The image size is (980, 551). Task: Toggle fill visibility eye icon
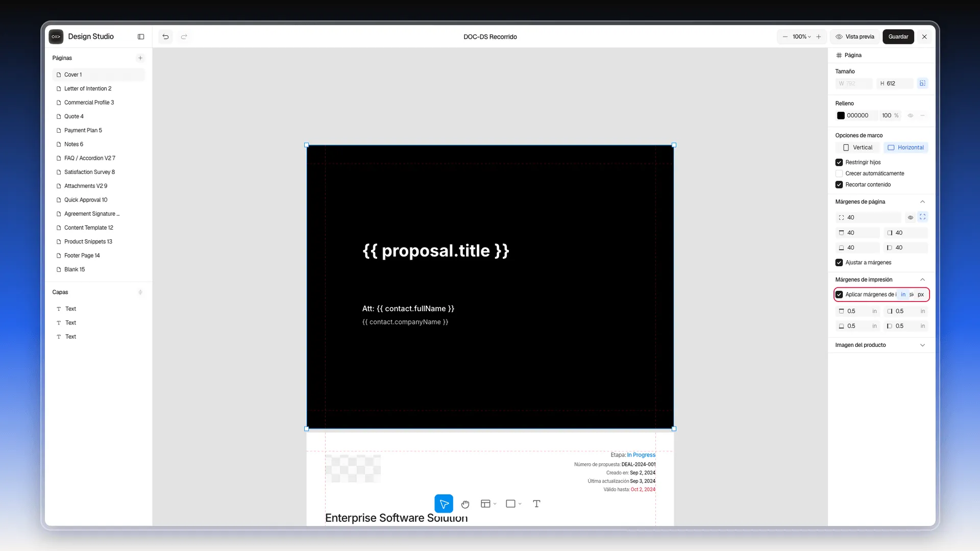pos(910,116)
